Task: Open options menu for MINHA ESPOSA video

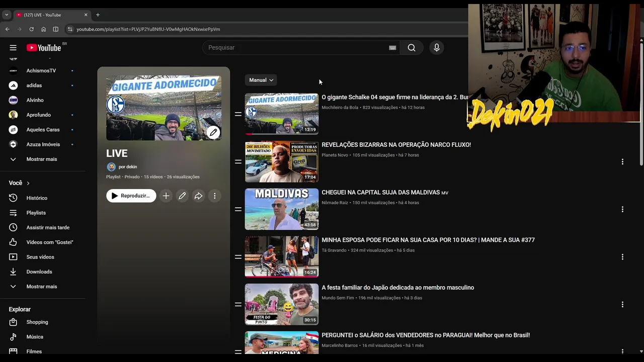Action: tap(622, 257)
